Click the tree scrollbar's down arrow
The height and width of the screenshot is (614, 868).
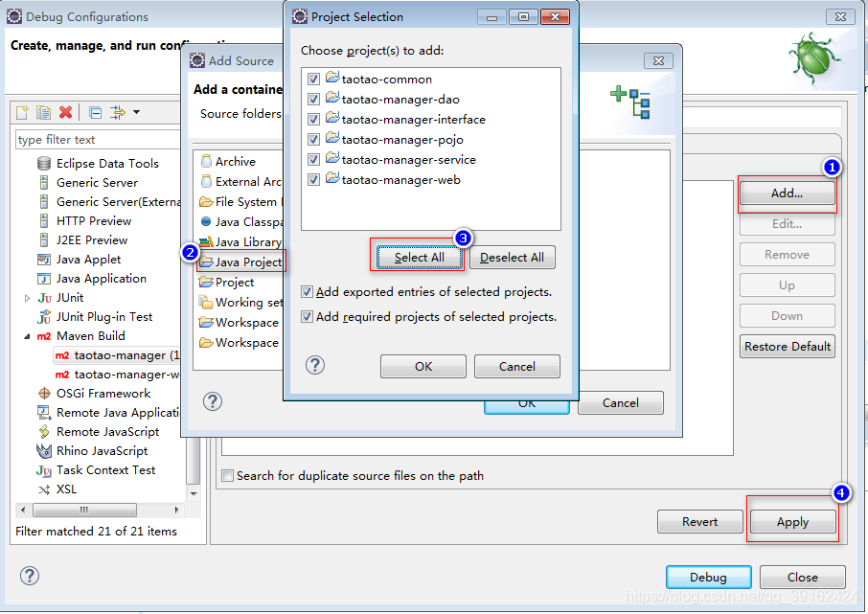[x=194, y=493]
